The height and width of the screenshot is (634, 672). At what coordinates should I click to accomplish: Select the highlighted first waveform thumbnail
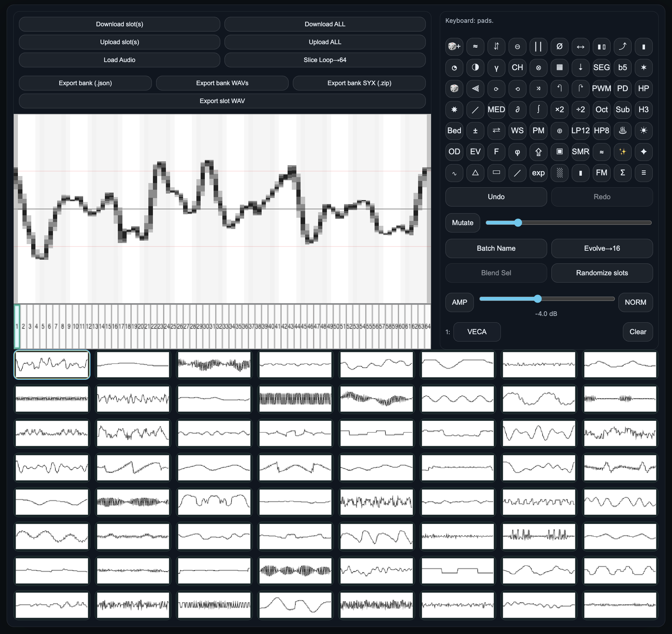pyautogui.click(x=52, y=365)
